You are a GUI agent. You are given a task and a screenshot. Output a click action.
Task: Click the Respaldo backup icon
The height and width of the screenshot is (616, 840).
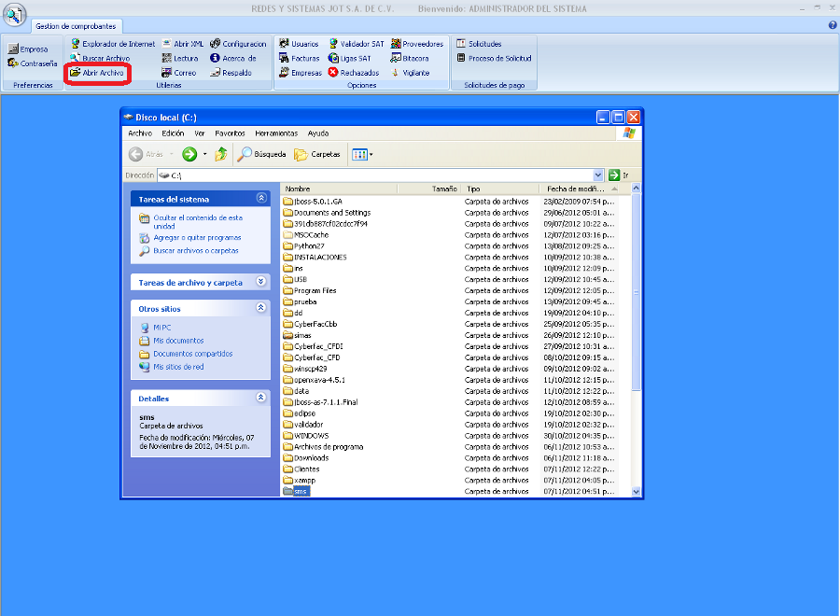coord(215,73)
